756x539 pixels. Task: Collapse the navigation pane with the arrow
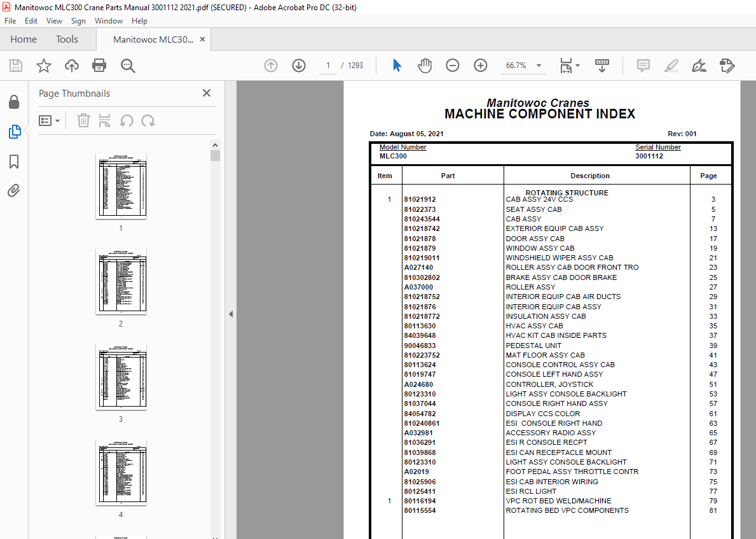point(230,314)
